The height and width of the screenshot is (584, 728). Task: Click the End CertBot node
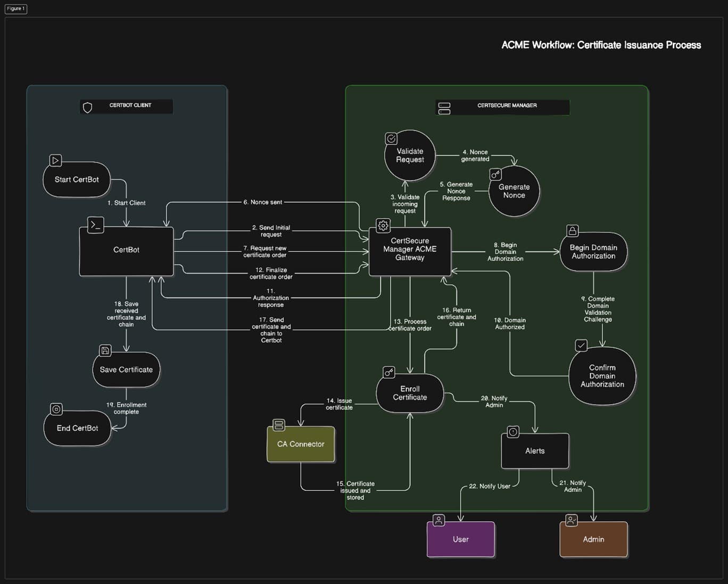[x=77, y=428]
